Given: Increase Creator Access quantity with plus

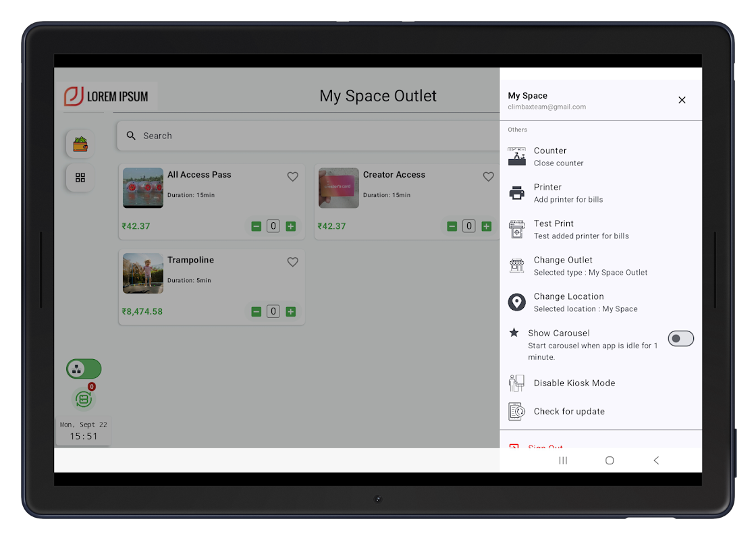Looking at the screenshot, I should pyautogui.click(x=487, y=226).
